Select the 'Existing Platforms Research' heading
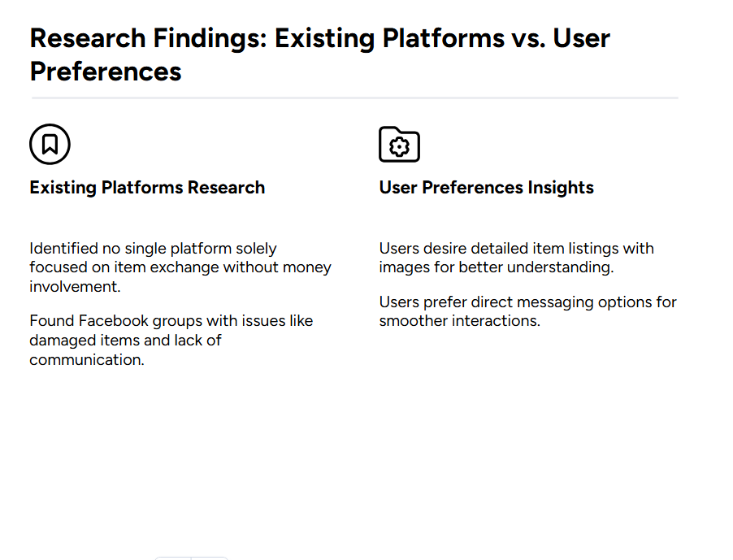The height and width of the screenshot is (560, 733). tap(147, 188)
